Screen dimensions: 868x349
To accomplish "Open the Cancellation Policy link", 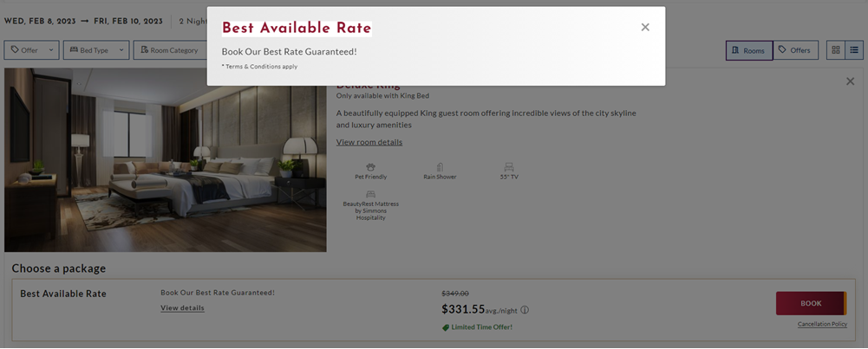I will click(x=822, y=325).
